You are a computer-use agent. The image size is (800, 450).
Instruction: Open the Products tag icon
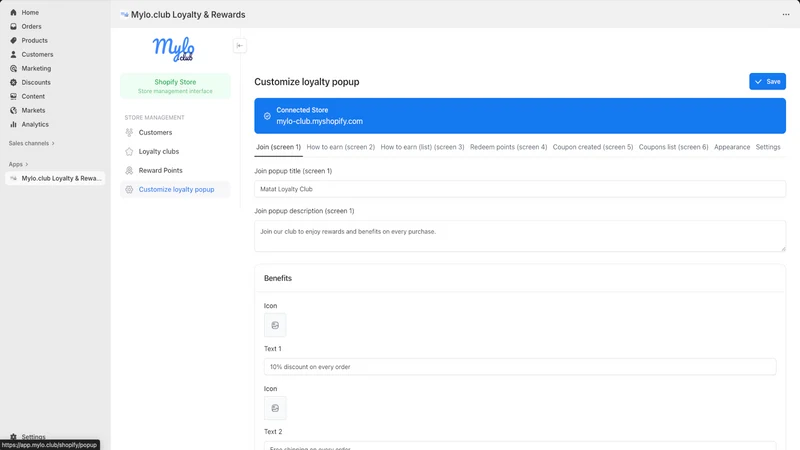pos(13,40)
